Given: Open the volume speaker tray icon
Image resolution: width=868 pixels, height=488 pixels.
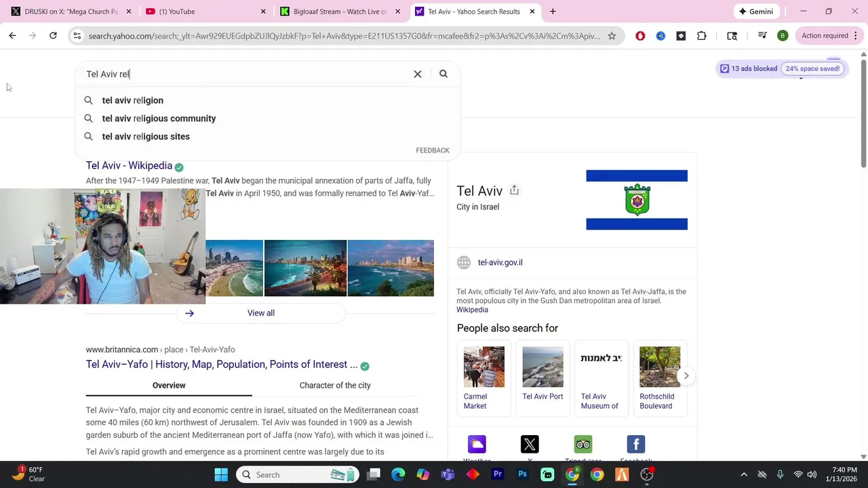Looking at the screenshot, I should pos(812,474).
